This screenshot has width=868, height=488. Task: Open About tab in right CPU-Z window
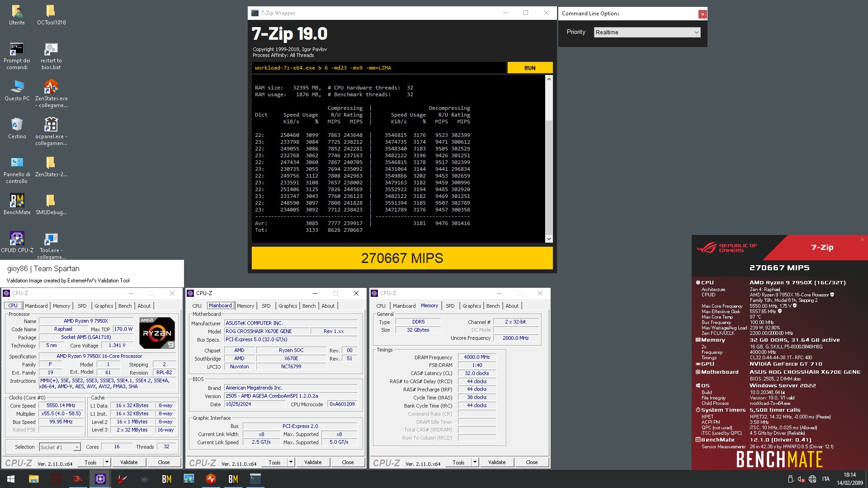pos(512,306)
